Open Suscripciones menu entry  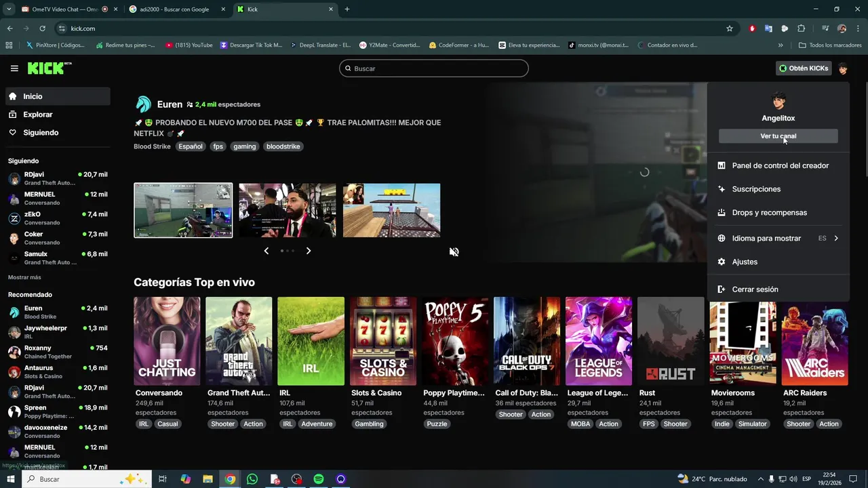click(x=778, y=189)
